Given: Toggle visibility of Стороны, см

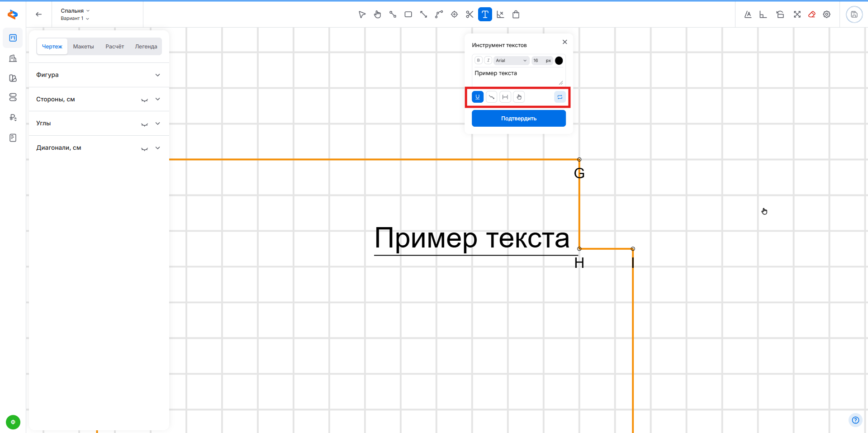Looking at the screenshot, I should pyautogui.click(x=144, y=100).
